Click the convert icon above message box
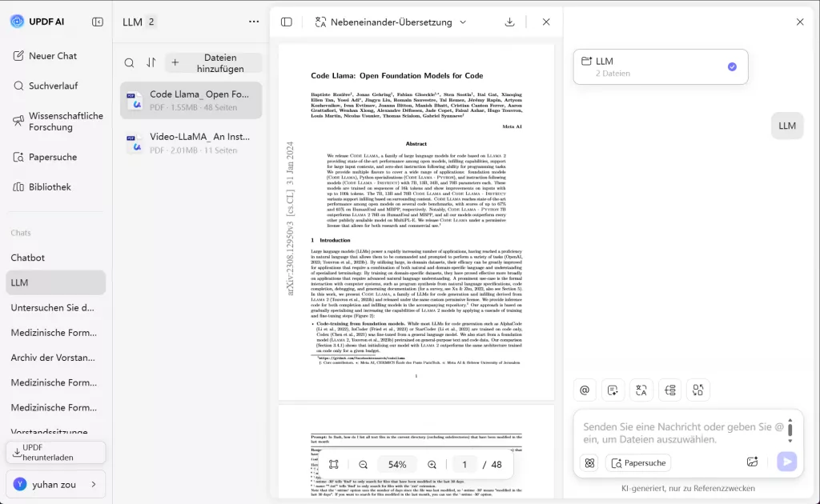This screenshot has width=820, height=504. coord(698,390)
